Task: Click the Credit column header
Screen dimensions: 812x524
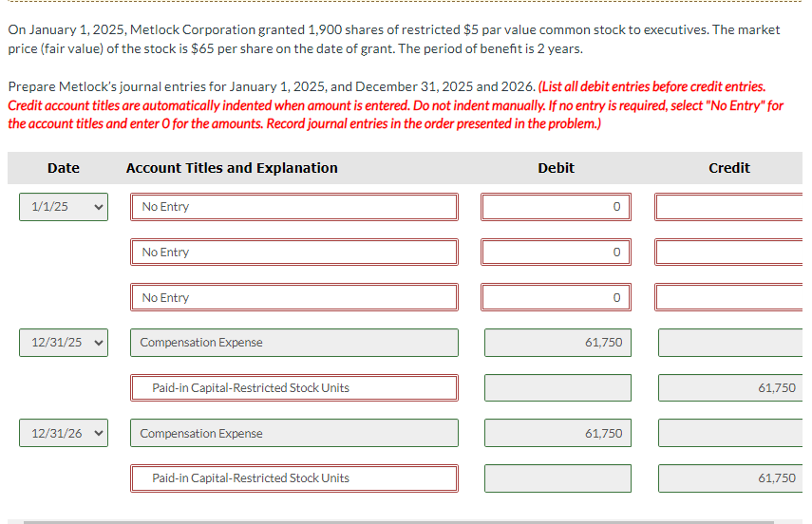Action: tap(729, 168)
